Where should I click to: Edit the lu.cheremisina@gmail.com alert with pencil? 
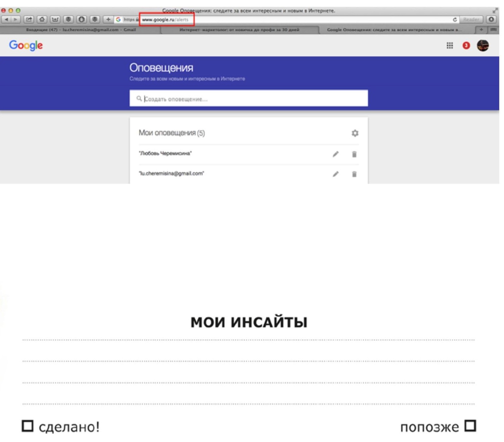[x=335, y=174]
